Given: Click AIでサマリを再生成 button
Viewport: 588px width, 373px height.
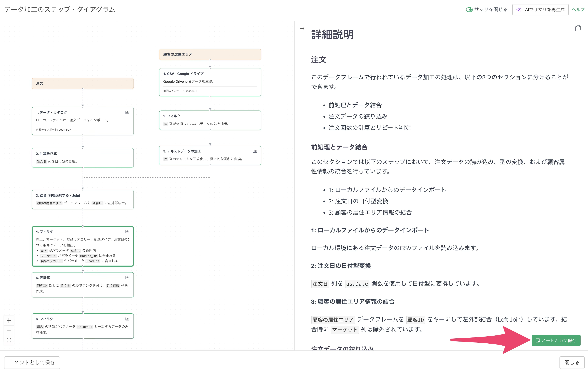Looking at the screenshot, I should tap(540, 9).
